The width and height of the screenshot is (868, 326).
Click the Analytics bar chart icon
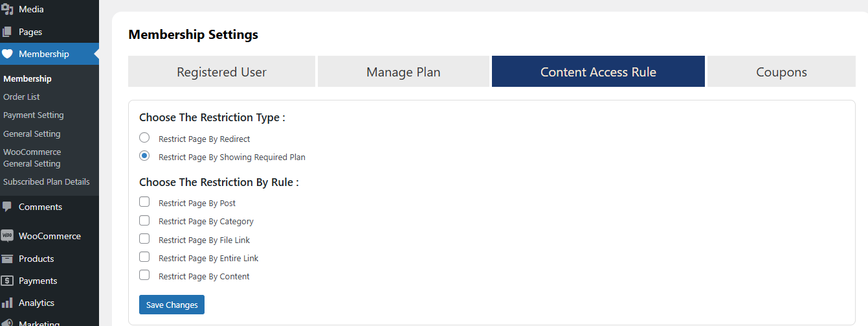(x=7, y=303)
